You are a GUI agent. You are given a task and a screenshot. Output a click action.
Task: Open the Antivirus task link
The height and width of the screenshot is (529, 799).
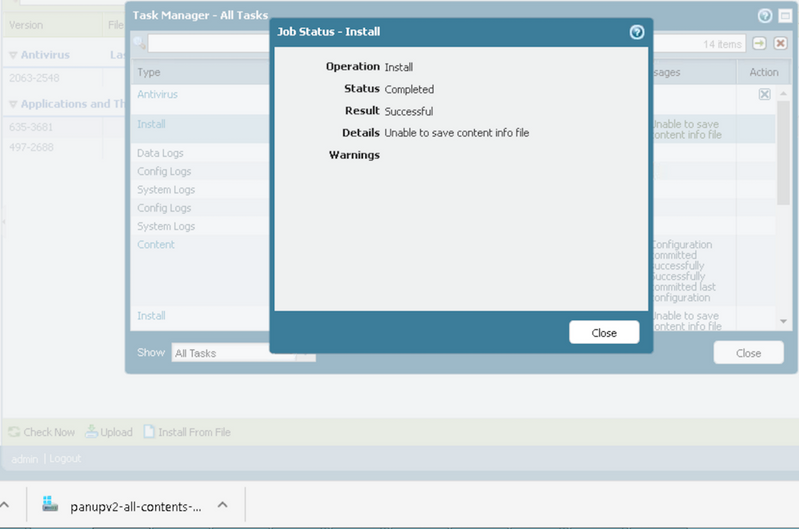tap(157, 94)
